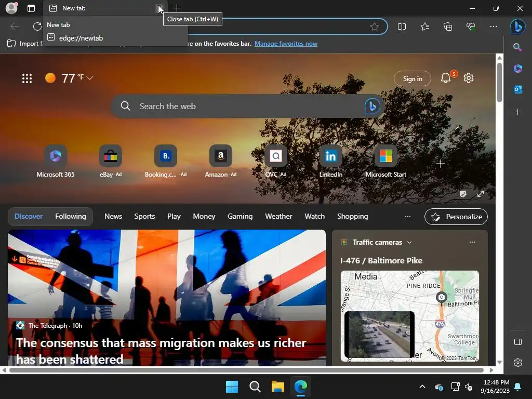Open the Shopping feed tab
The height and width of the screenshot is (399, 532).
click(353, 217)
